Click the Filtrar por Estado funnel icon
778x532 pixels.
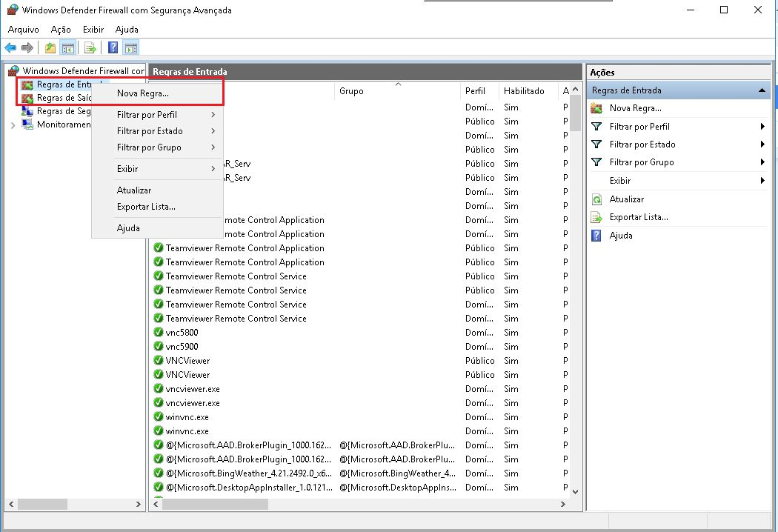(x=597, y=144)
